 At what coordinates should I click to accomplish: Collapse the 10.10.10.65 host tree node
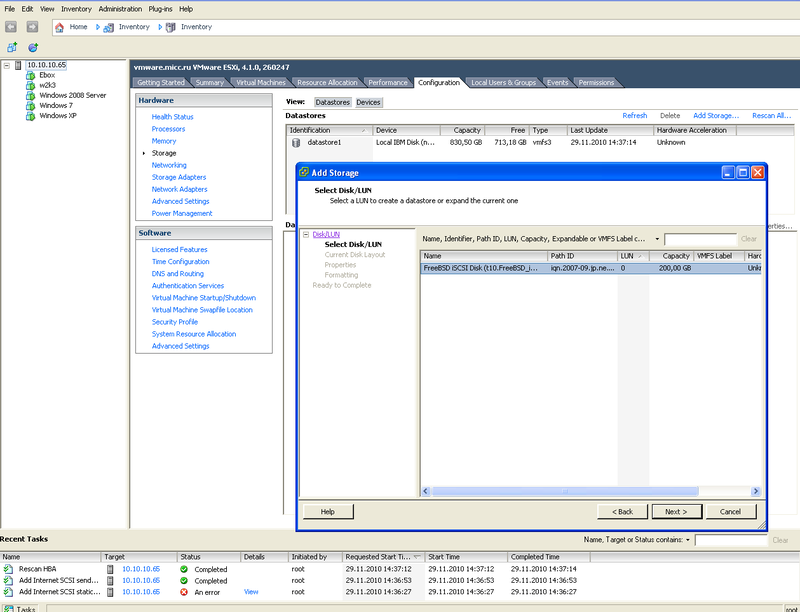pos(7,65)
